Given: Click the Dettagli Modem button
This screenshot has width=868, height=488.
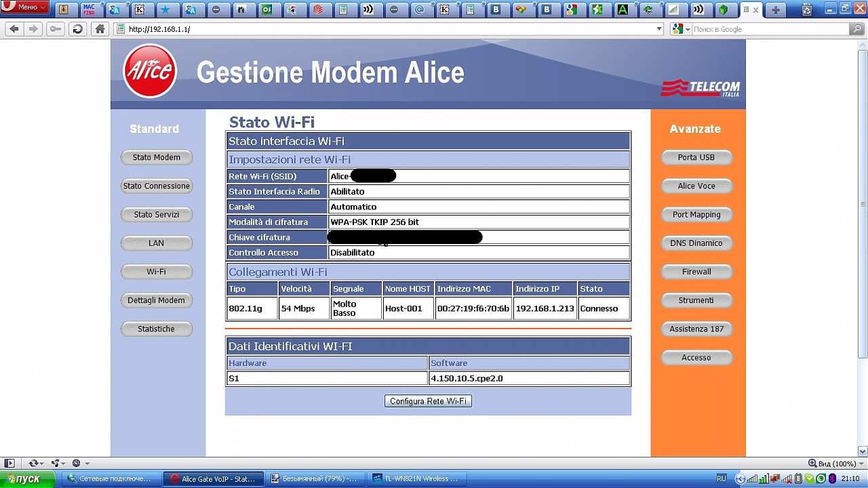Looking at the screenshot, I should (x=156, y=300).
